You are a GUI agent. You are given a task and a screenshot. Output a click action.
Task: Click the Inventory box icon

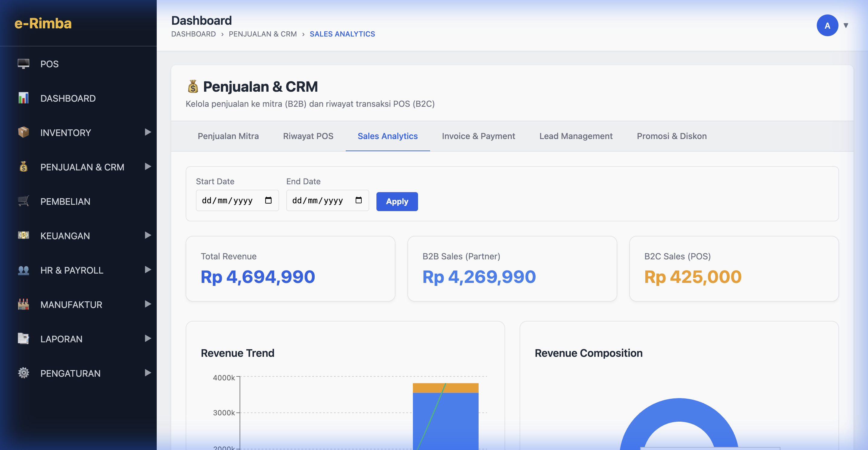[x=23, y=132]
